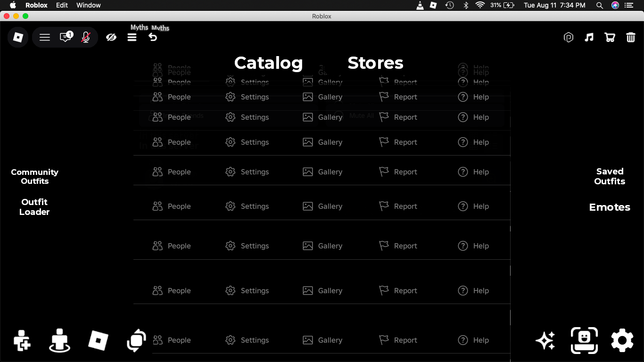Toggle the muted microphone
Viewport: 644px width, 362px height.
click(86, 37)
